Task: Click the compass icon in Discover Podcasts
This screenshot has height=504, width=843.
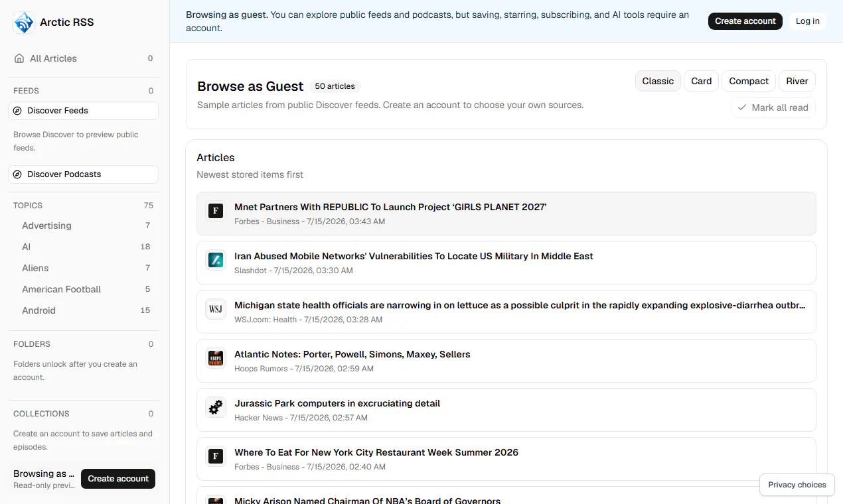Action: point(18,174)
